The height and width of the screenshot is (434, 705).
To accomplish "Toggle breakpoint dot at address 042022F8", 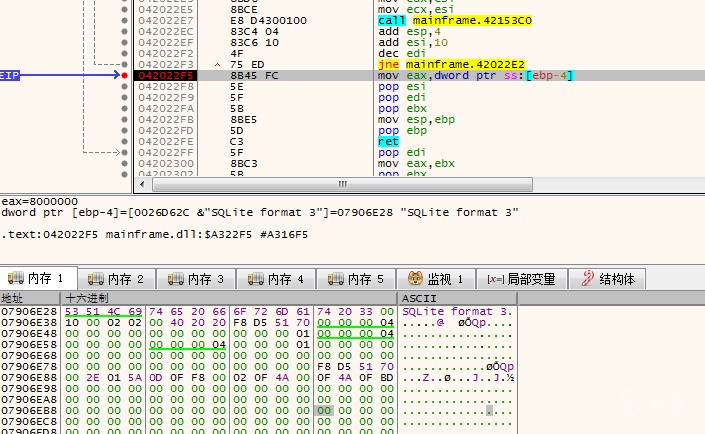I will coord(125,86).
